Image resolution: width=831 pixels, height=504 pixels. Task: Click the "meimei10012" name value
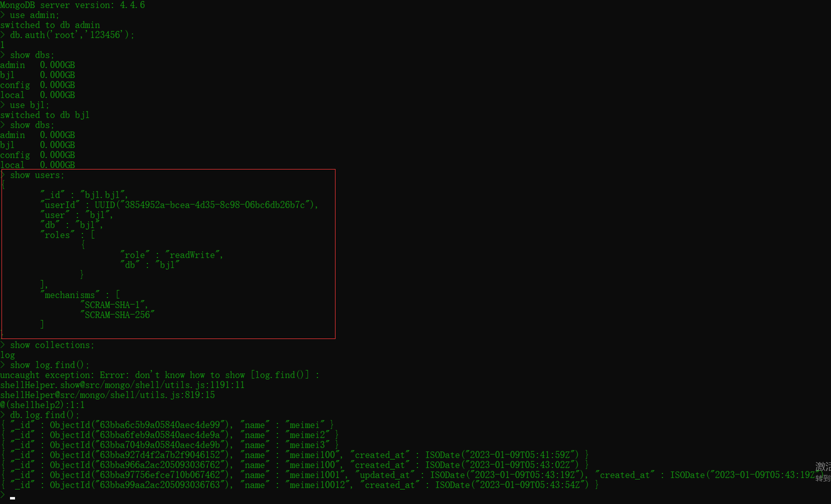pos(317,485)
